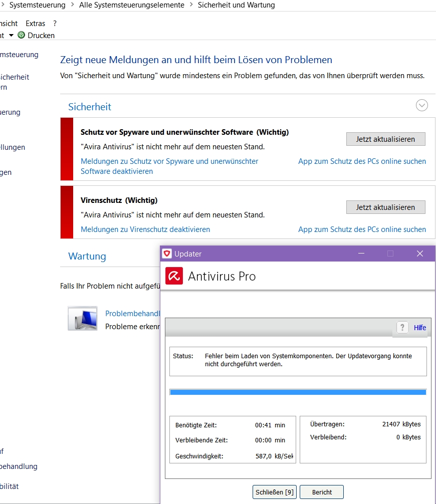Click the blue update progress bar
Screen dimensions: 436x504
(x=298, y=392)
